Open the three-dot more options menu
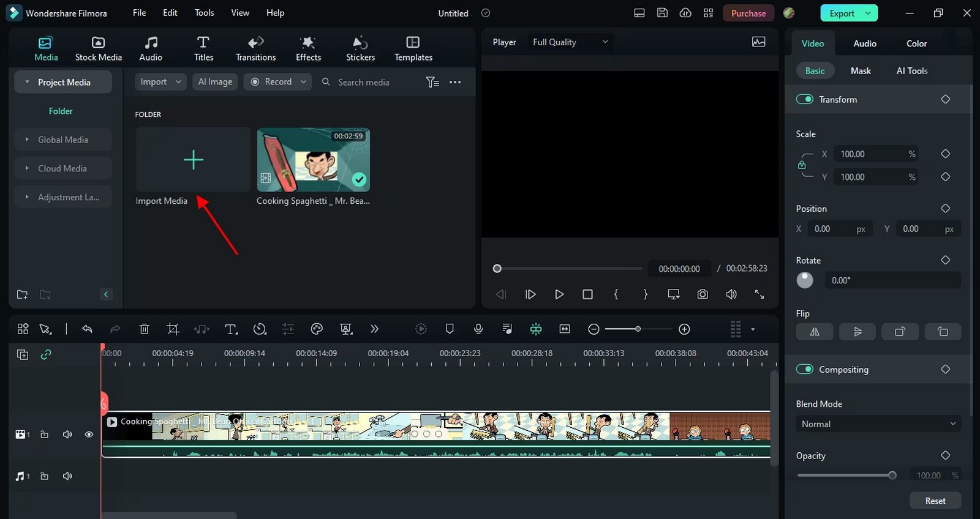 (455, 82)
